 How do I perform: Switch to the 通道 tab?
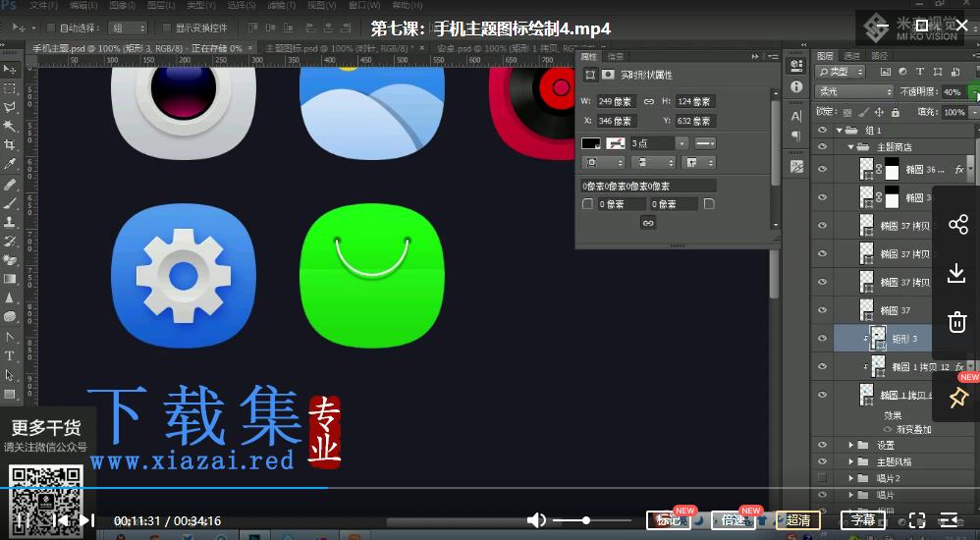[852, 56]
